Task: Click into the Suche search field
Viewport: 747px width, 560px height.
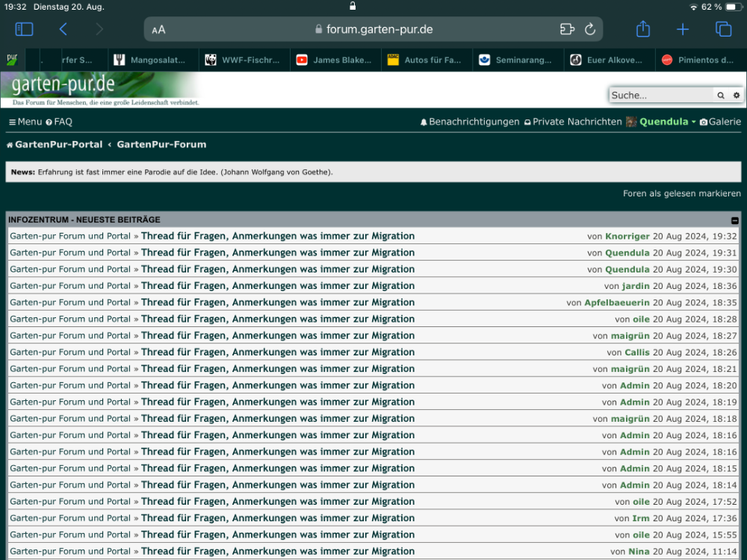Action: (660, 96)
